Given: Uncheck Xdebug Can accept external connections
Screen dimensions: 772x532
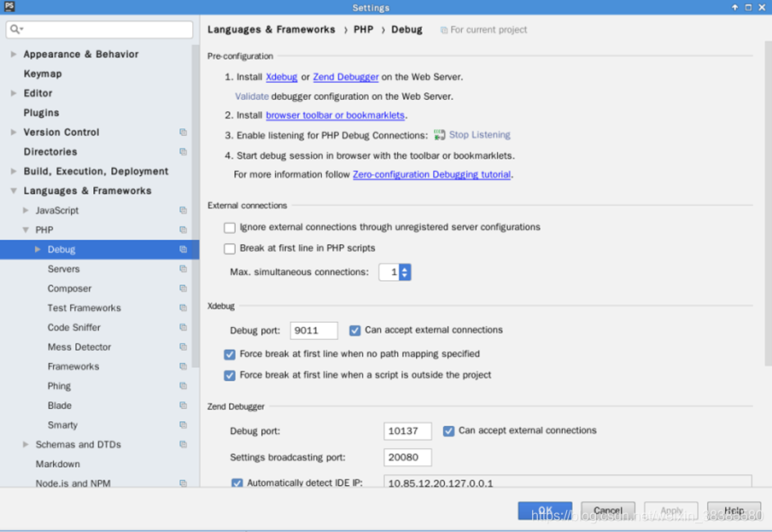Looking at the screenshot, I should (x=355, y=330).
